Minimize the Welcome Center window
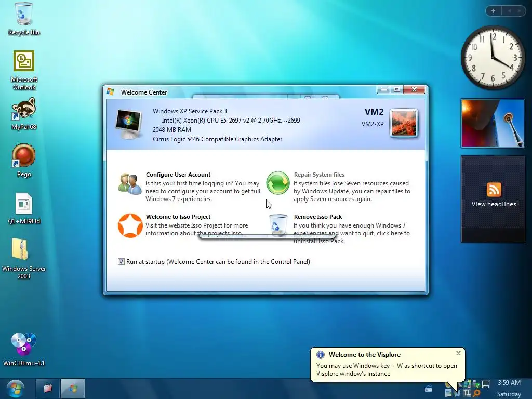The height and width of the screenshot is (399, 532). click(x=384, y=89)
